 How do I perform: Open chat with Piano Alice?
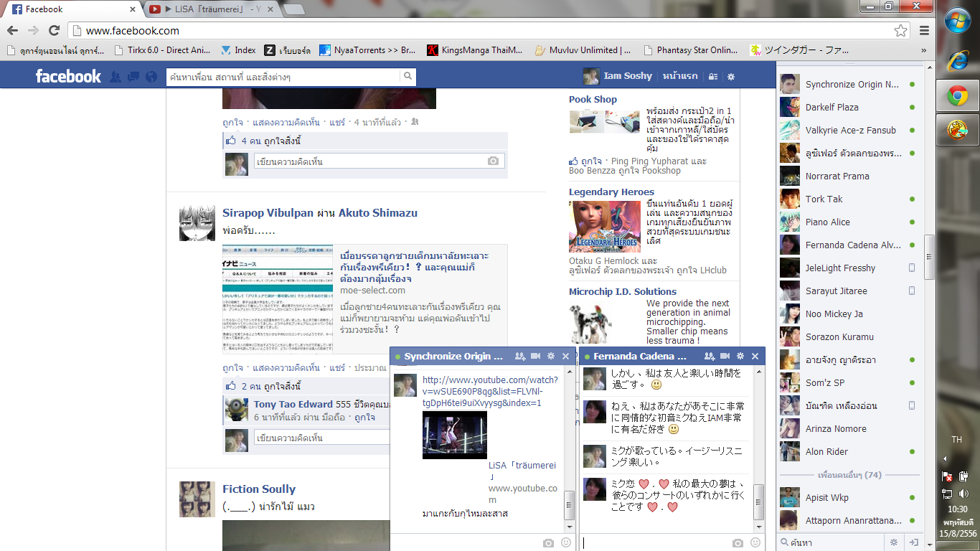(847, 222)
